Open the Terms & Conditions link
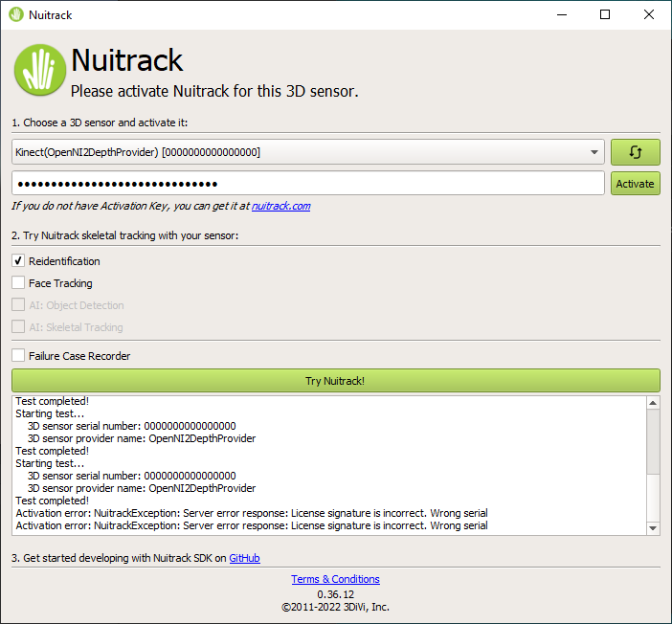The height and width of the screenshot is (624, 672). tap(335, 579)
